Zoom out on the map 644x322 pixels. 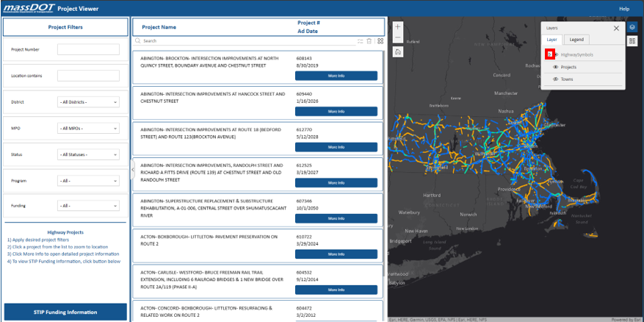coord(397,37)
